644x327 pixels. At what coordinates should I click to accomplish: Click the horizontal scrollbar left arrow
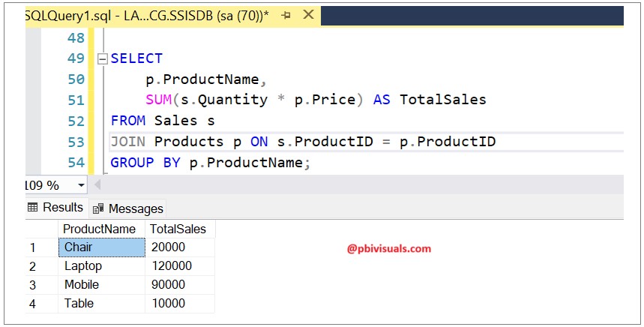coord(97,184)
